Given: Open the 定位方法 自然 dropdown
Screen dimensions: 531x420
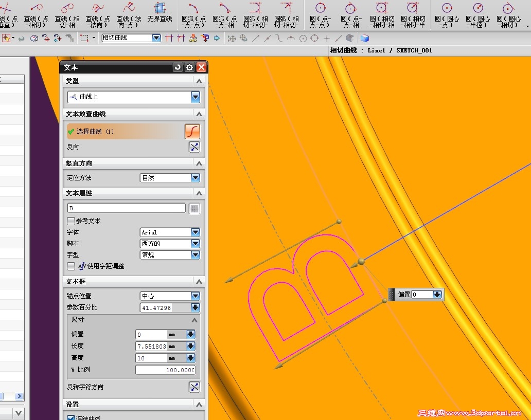Looking at the screenshot, I should click(196, 178).
